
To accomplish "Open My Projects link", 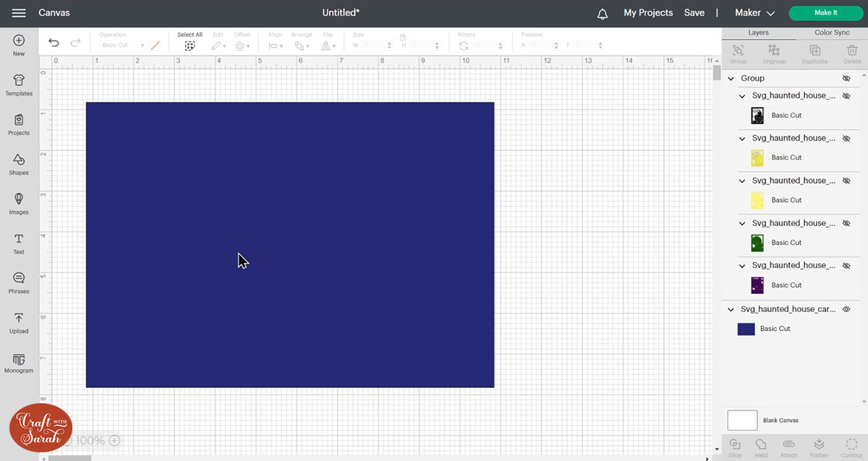I will 648,13.
